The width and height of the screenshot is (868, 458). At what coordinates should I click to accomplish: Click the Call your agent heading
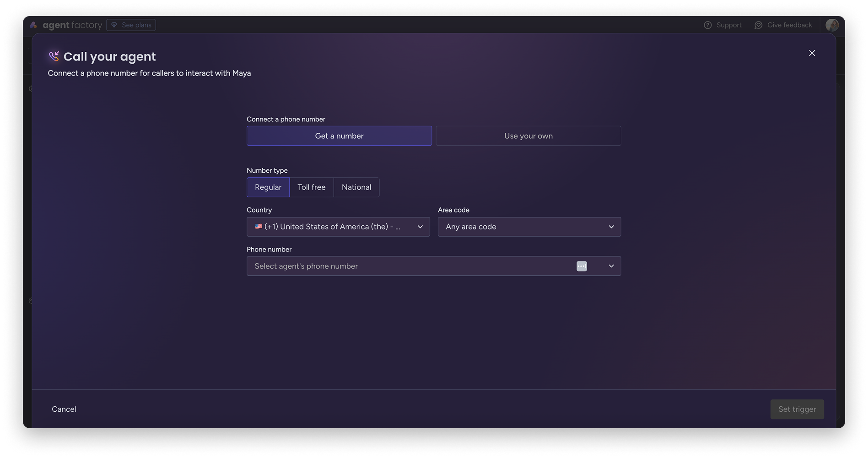110,56
